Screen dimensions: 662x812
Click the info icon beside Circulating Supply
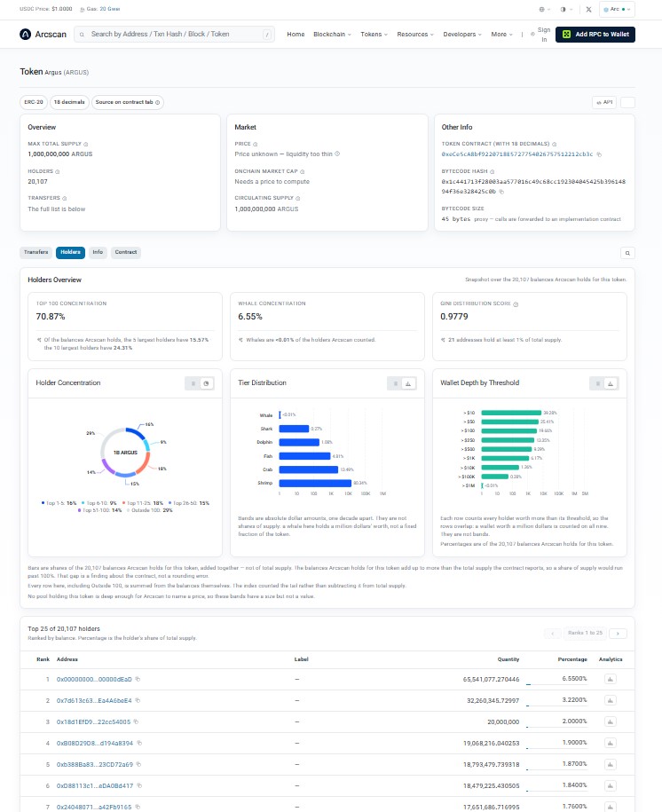point(298,198)
